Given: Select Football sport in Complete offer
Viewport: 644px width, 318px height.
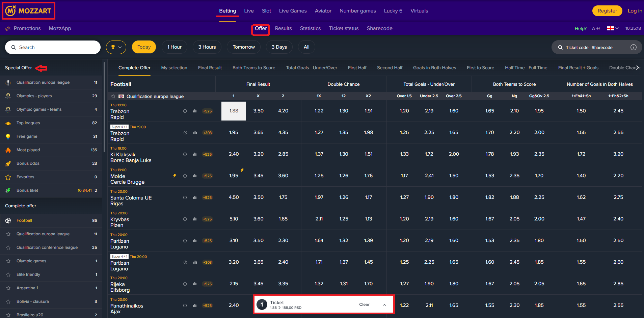Looking at the screenshot, I should [51, 220].
